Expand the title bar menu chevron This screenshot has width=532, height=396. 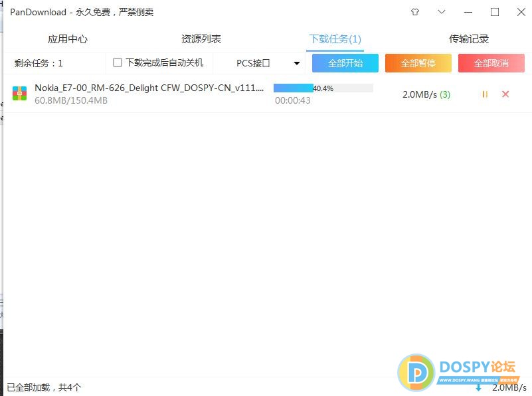[442, 12]
